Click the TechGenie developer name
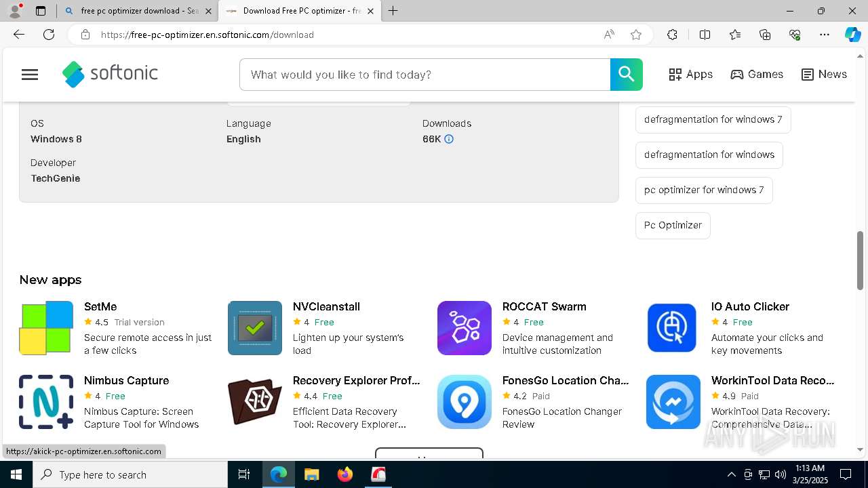 pos(56,178)
